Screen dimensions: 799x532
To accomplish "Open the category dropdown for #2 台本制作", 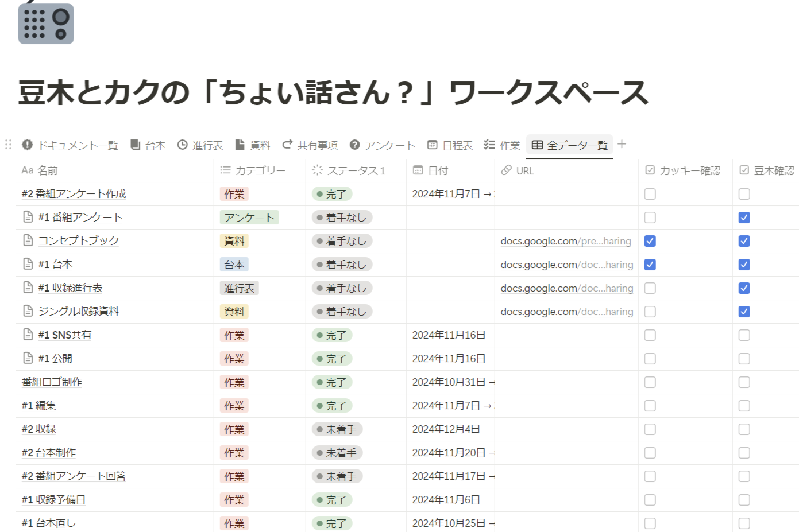I will (234, 452).
